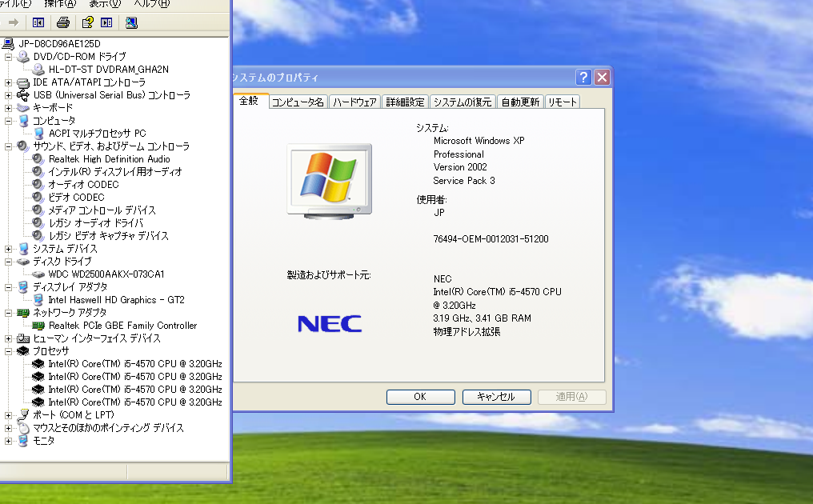Click the scan for hardware changes icon
The width and height of the screenshot is (813, 504).
pyautogui.click(x=131, y=22)
